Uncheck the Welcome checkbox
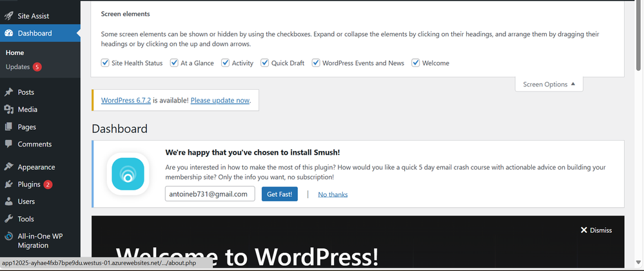Screen dimensions: 644x271 (416, 63)
